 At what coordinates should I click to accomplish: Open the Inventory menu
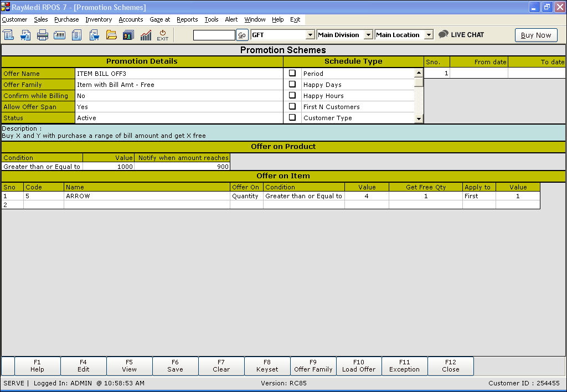tap(99, 19)
